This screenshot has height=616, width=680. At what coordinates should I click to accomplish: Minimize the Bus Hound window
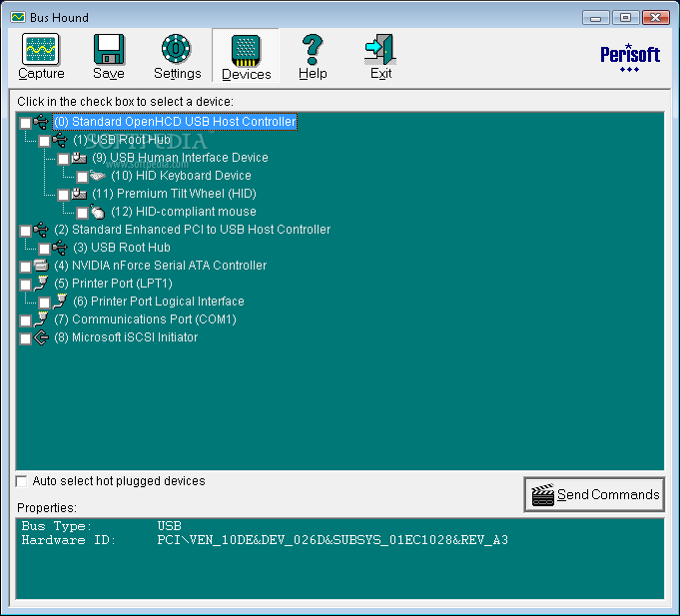pos(596,18)
